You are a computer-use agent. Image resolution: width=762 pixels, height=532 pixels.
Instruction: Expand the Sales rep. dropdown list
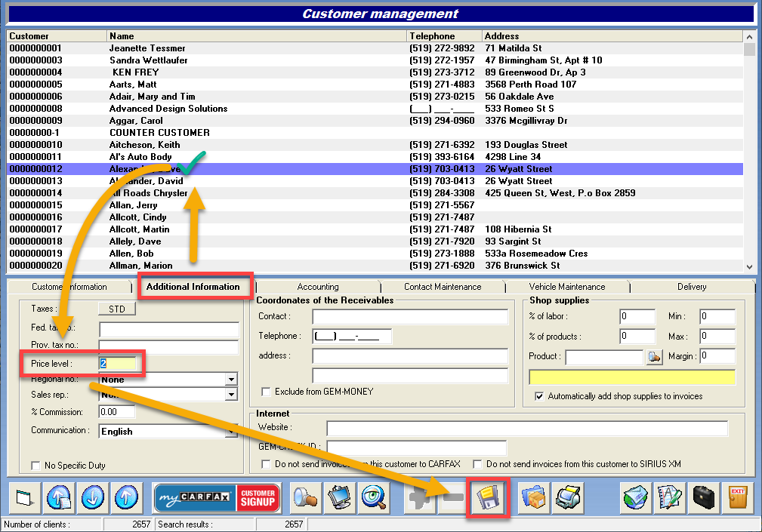(x=230, y=395)
